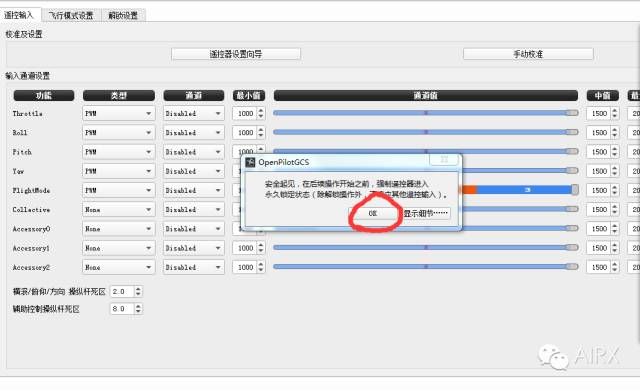Open the Accessory2 type dropdown
Screen dimensions: 640x390
(118, 267)
